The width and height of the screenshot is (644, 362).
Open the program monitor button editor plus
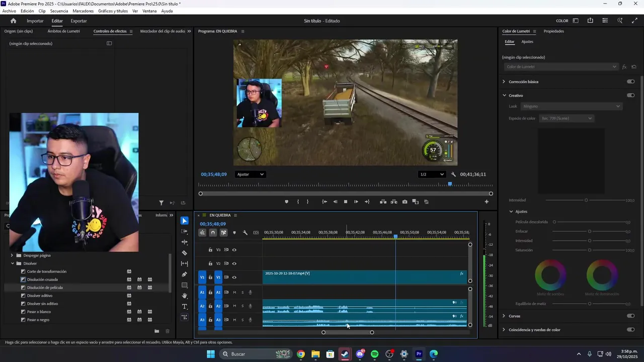487,202
